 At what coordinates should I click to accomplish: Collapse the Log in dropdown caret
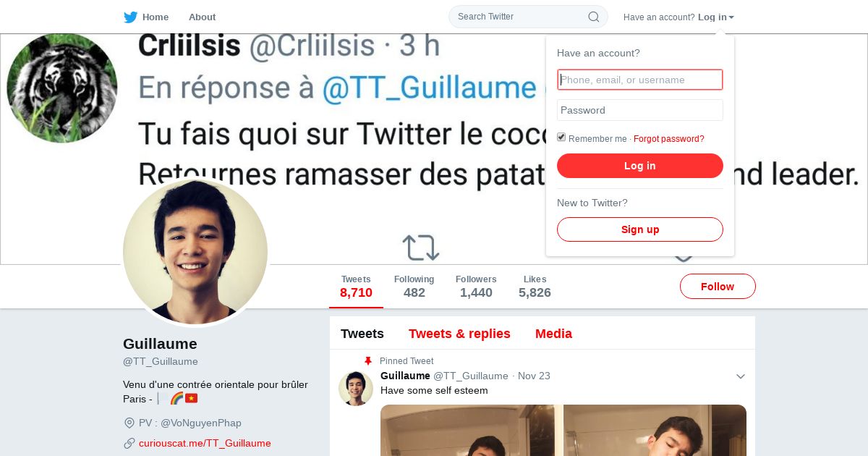click(731, 17)
